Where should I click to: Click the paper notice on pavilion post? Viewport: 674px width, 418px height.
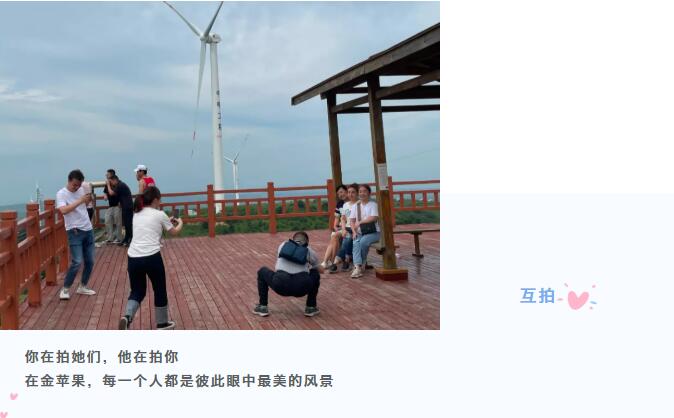382,176
